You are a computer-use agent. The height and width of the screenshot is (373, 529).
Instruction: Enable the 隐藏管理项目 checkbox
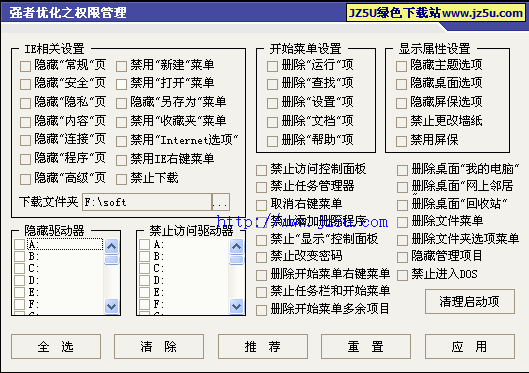point(402,257)
